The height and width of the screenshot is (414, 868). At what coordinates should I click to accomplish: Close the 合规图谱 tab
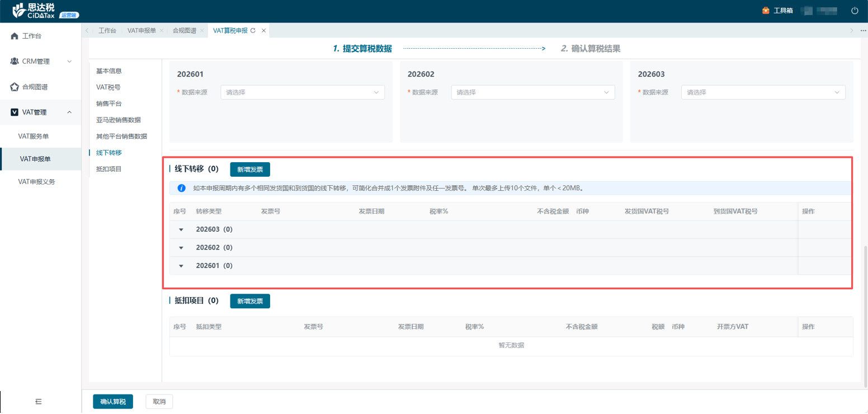point(202,31)
